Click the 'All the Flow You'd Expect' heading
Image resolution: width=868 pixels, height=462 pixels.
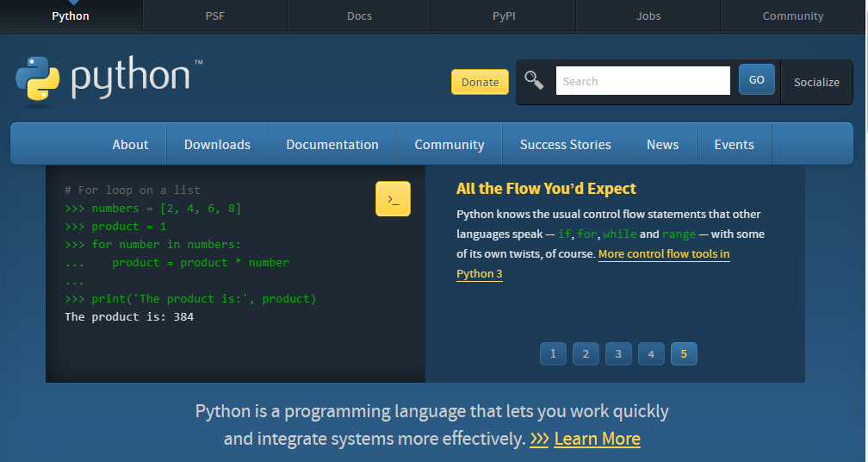pos(546,189)
